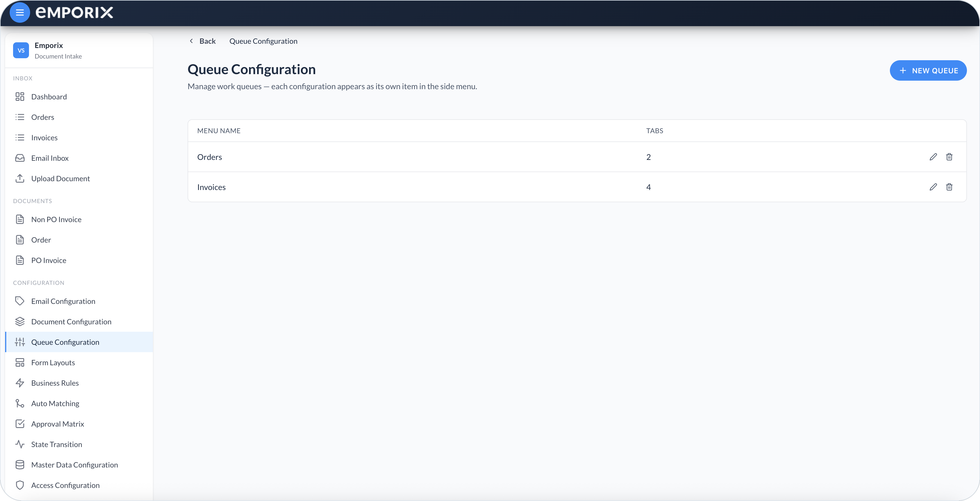Delete the Orders queue with trash icon
The image size is (980, 501).
pos(949,156)
